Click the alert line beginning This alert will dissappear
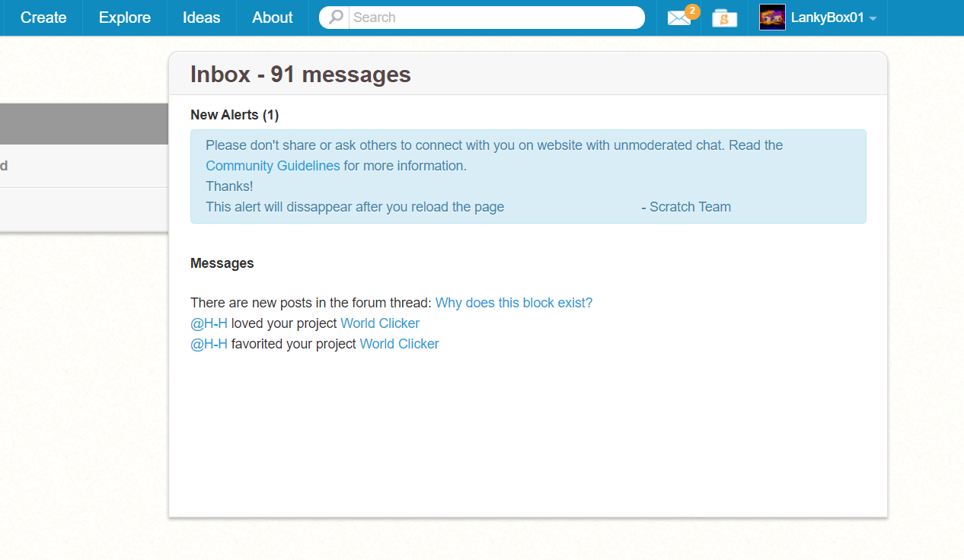The width and height of the screenshot is (964, 560). pos(355,207)
